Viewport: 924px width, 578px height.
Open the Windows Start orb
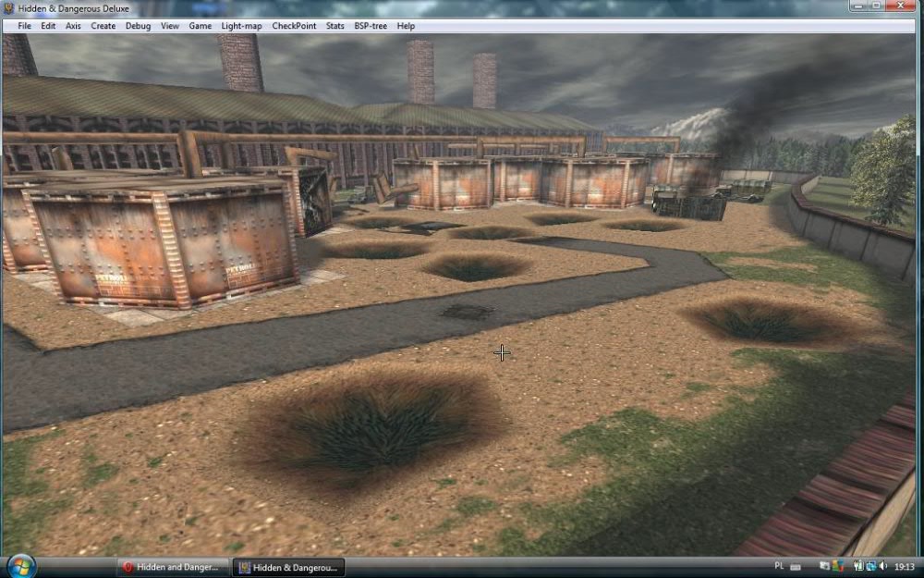pos(20,567)
